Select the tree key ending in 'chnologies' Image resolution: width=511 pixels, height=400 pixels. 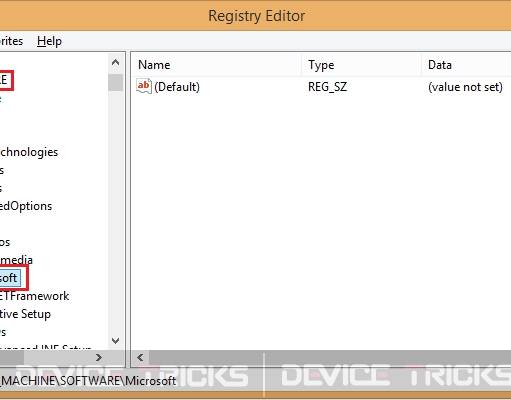tap(29, 152)
